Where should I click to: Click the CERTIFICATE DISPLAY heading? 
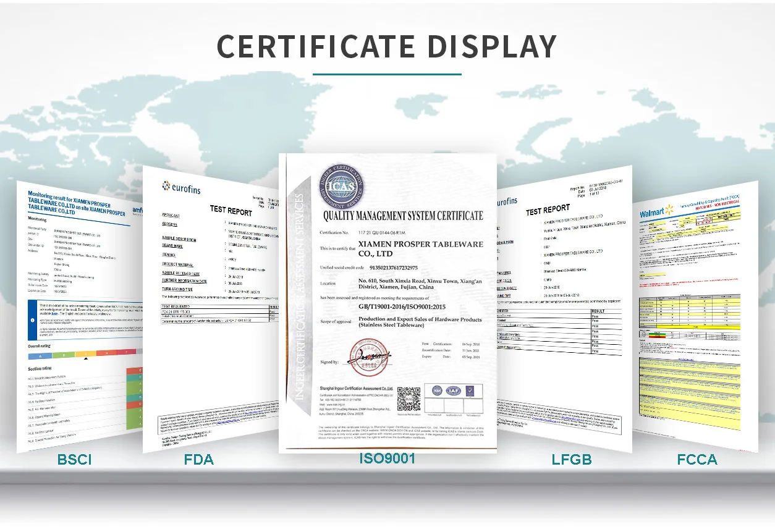coord(387,47)
